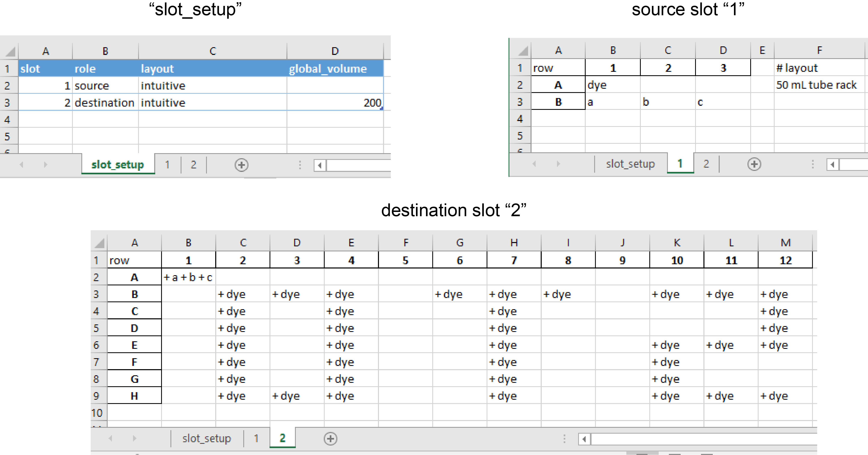Screen dimensions: 868x455
Task: Add new sheet in source slot workbook
Action: 754,164
